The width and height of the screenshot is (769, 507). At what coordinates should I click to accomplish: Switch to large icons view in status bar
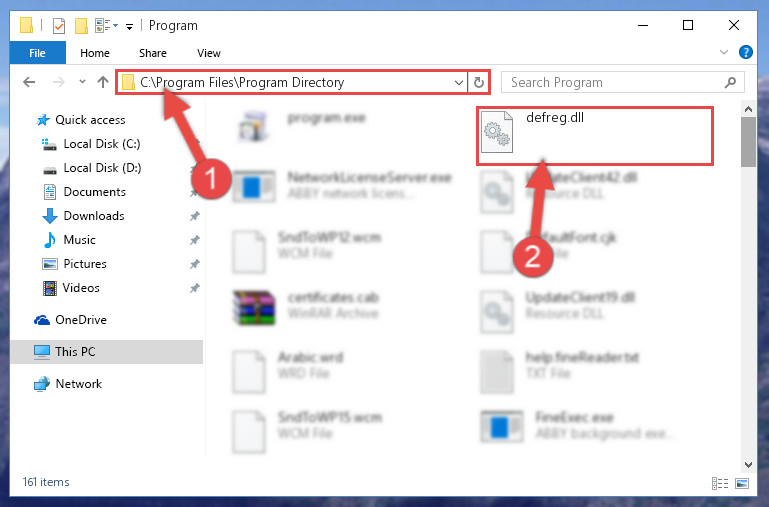pos(742,483)
